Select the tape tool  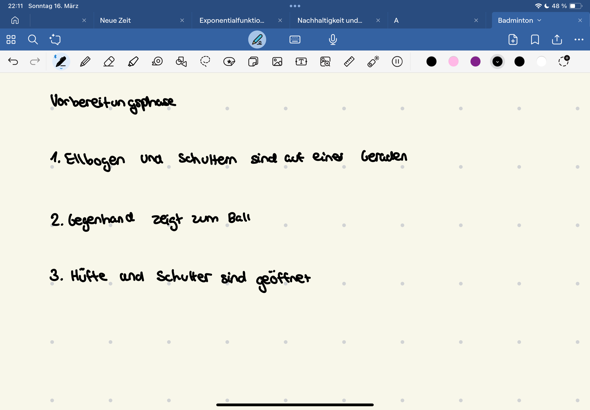coord(157,61)
